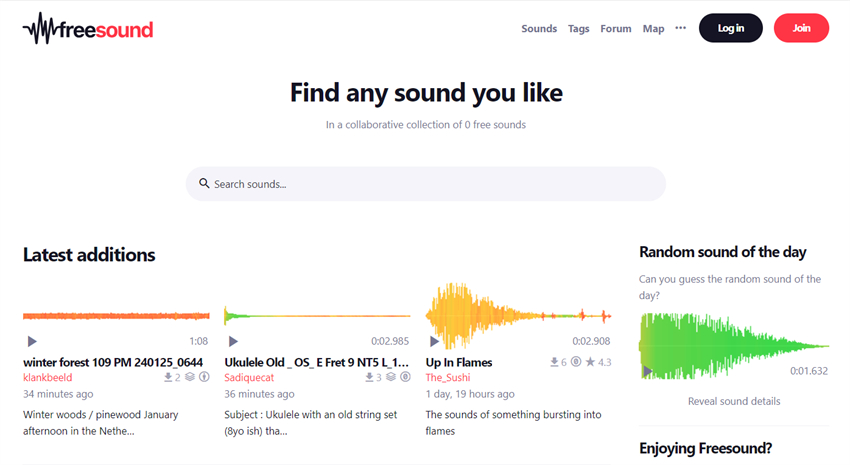Click the Up In Flames waveform
Image resolution: width=850 pixels, height=465 pixels.
518,315
